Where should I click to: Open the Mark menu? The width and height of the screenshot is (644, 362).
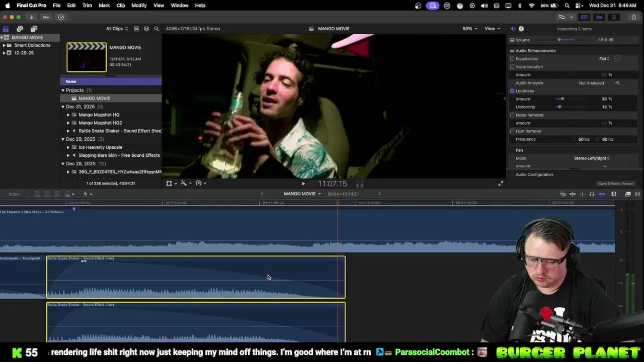pyautogui.click(x=104, y=6)
